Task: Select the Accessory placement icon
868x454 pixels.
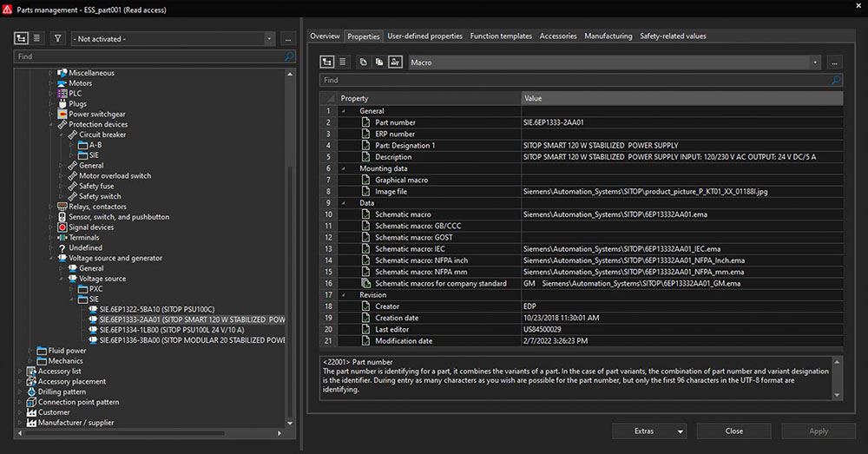Action: tap(31, 381)
